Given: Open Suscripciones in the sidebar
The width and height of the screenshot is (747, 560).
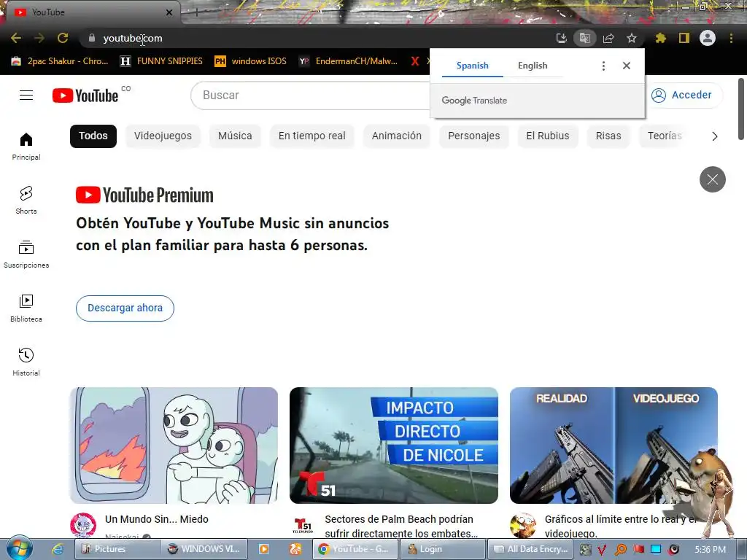Looking at the screenshot, I should pyautogui.click(x=26, y=254).
